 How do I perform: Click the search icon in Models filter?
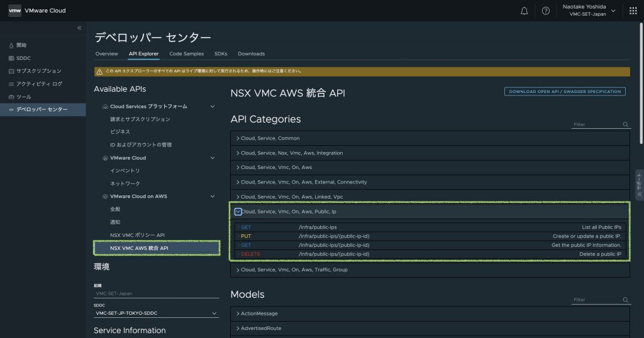tap(625, 300)
